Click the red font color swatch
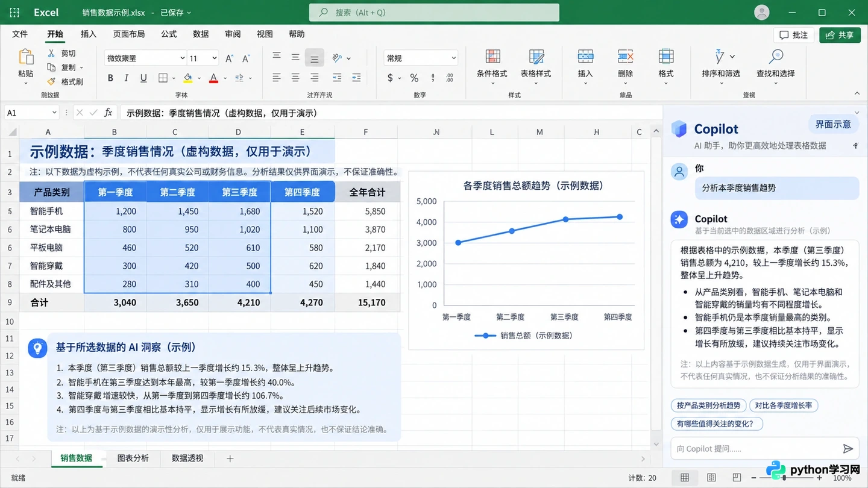The width and height of the screenshot is (868, 488). coord(213,78)
